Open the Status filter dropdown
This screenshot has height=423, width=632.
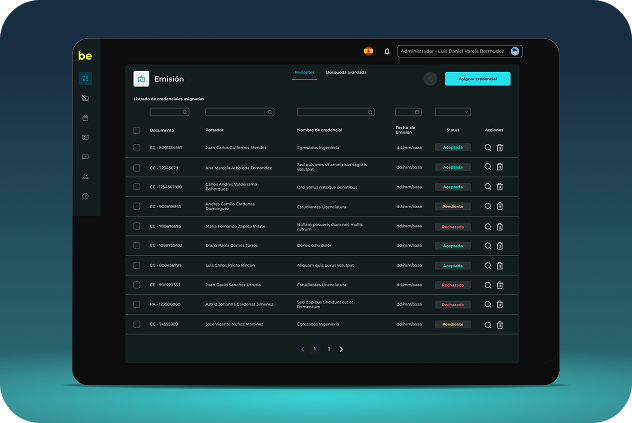[453, 112]
